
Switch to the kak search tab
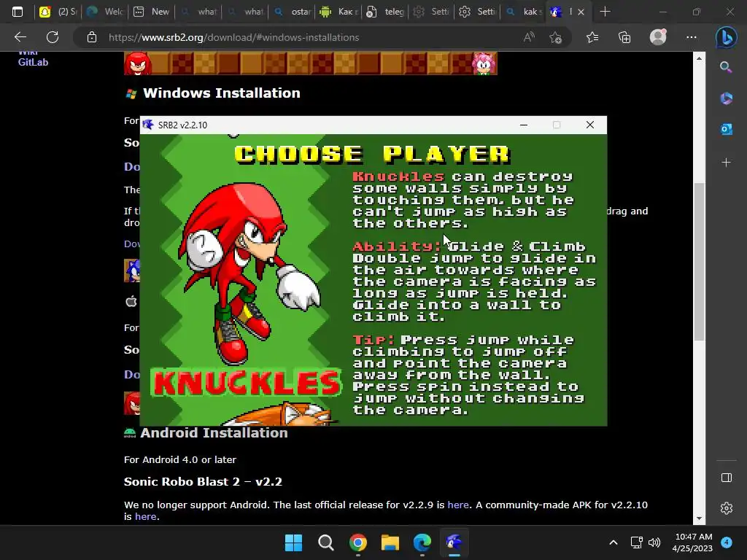[524, 12]
